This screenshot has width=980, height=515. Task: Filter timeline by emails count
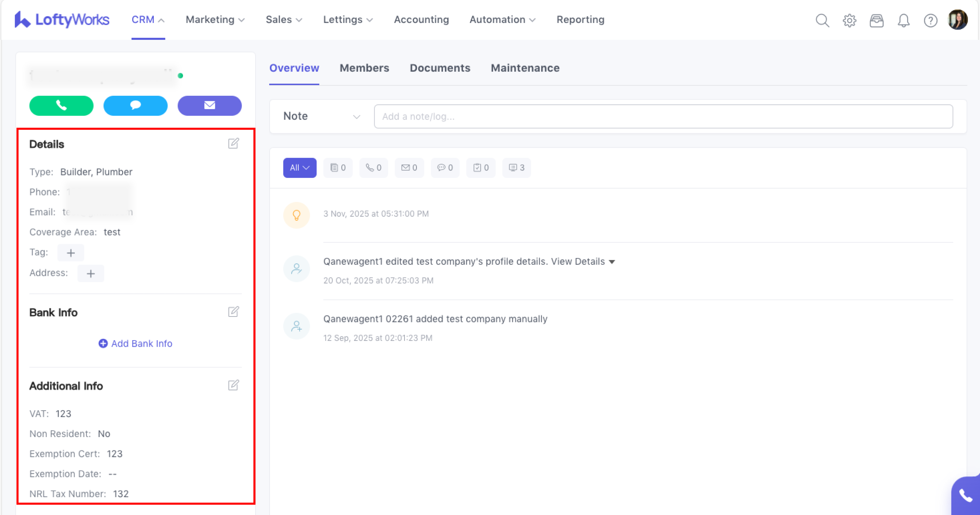[409, 168]
